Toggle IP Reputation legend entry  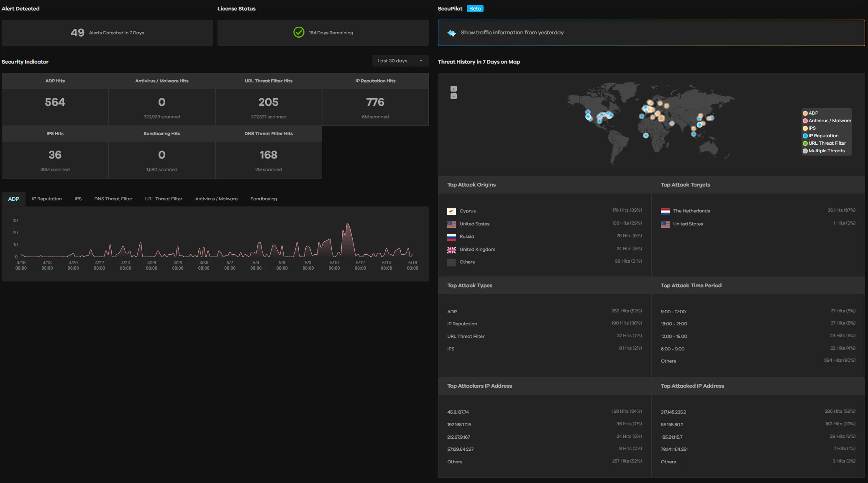823,135
